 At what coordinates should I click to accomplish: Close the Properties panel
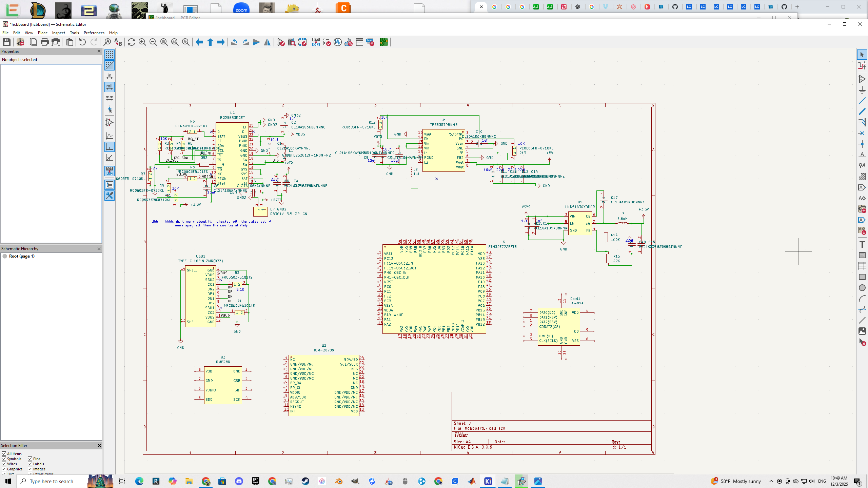99,52
